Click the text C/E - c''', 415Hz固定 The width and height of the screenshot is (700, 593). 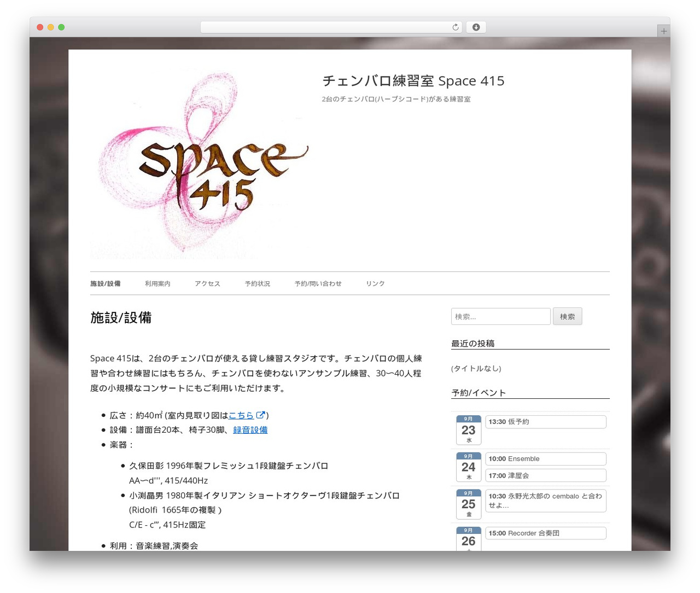pos(167,525)
